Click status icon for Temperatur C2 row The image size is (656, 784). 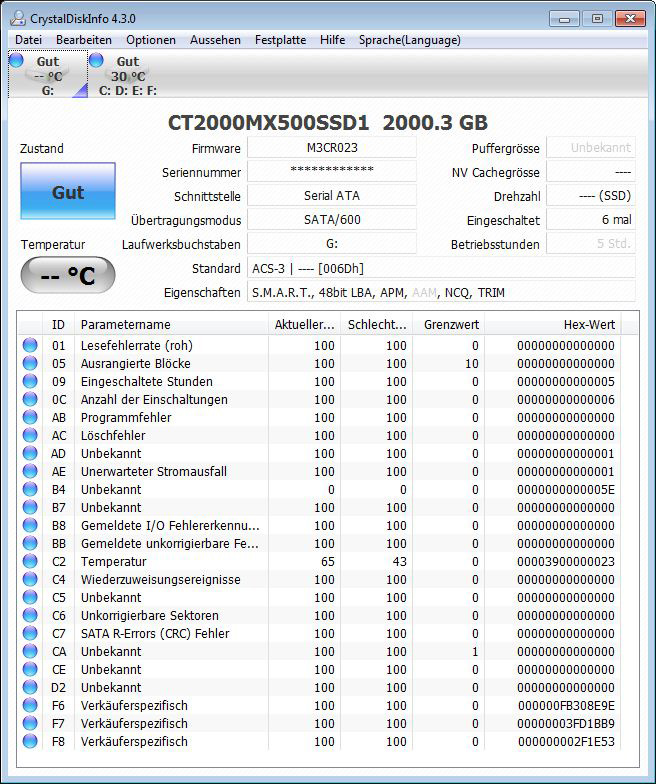30,561
